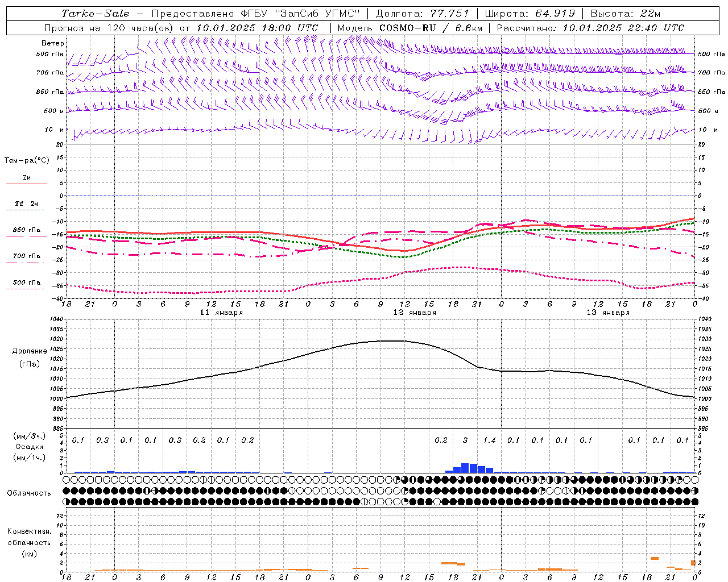Select the '11 января' date label
This screenshot has height=582, width=728.
point(221,313)
